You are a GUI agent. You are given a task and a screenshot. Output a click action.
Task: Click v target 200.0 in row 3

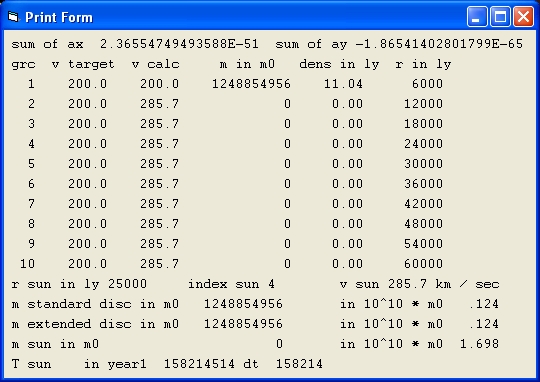[x=87, y=124]
